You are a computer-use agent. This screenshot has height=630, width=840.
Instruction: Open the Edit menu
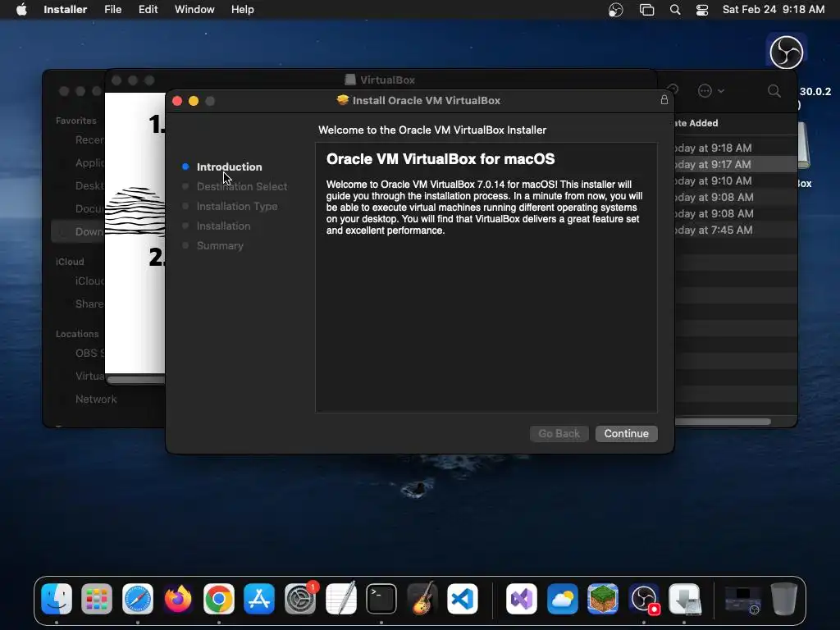tap(148, 10)
